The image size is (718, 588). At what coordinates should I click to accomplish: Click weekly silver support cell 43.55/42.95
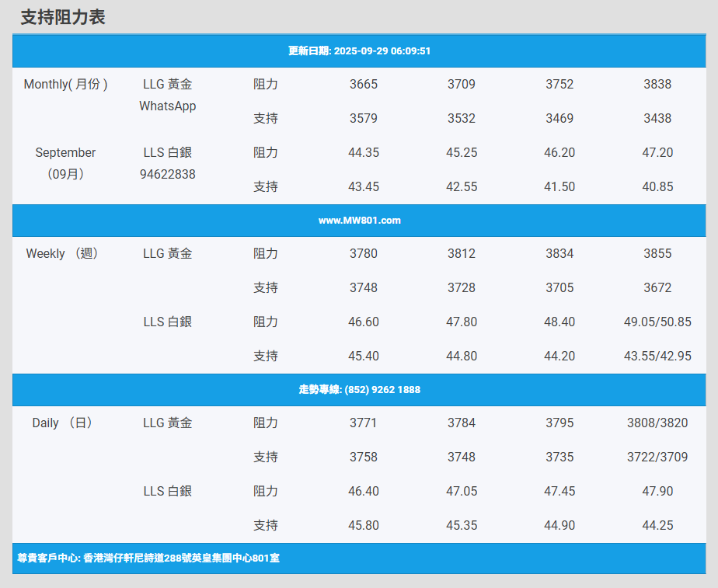coord(657,356)
